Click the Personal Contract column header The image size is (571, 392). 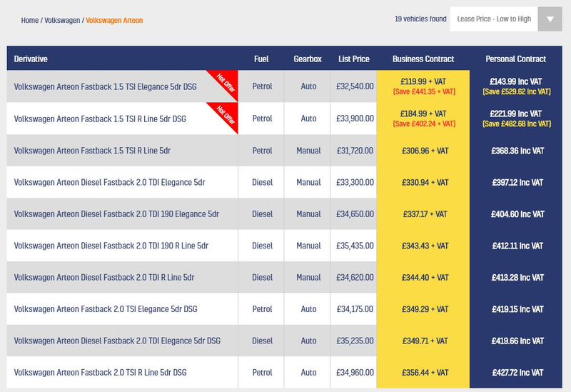pyautogui.click(x=515, y=59)
